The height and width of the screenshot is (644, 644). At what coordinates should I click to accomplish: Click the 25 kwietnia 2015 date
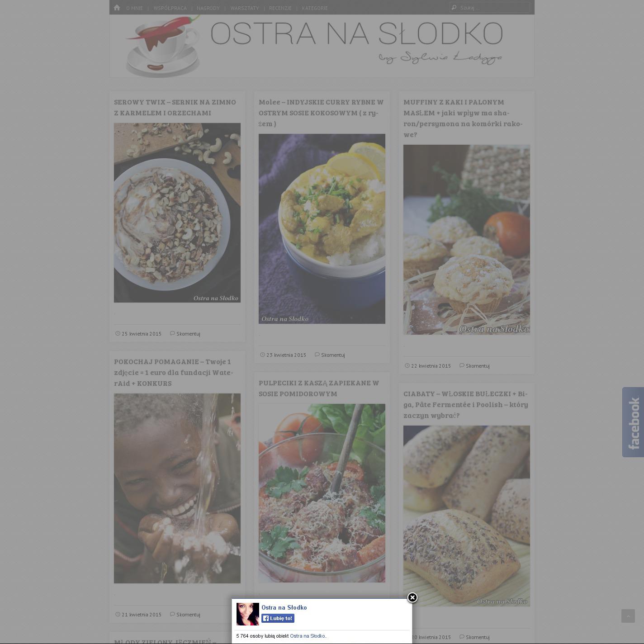(x=142, y=334)
